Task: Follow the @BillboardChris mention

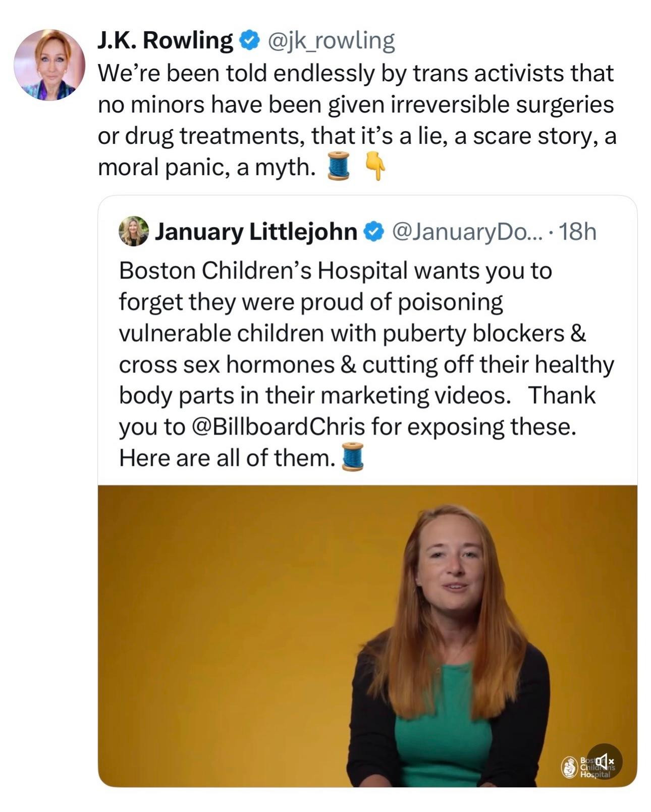Action: [279, 427]
